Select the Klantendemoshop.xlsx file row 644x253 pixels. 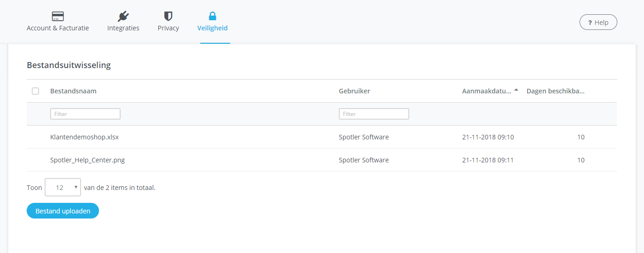tap(84, 137)
